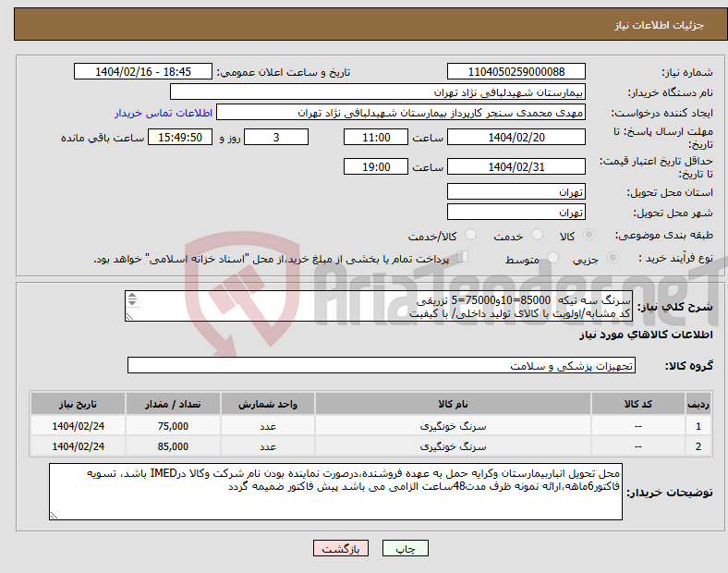728x573 pixels.
Task: Click the عدد unit cell in row 1
Action: click(267, 426)
